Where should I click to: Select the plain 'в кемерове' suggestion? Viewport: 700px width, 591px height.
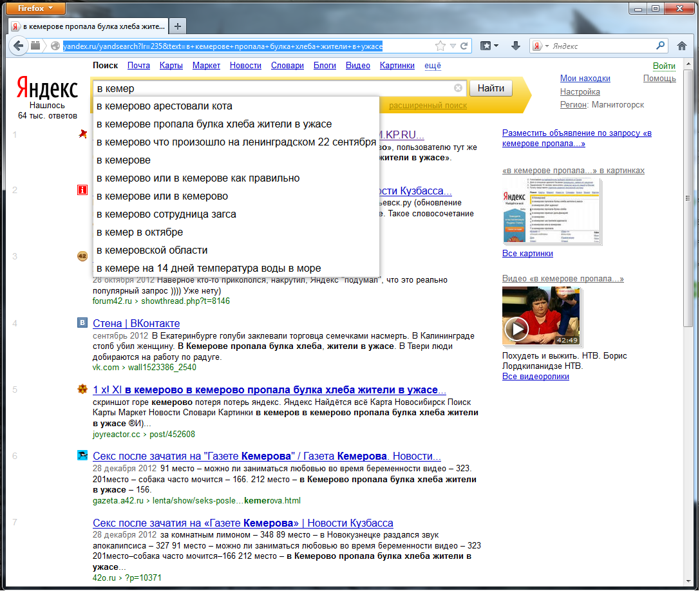point(236,160)
